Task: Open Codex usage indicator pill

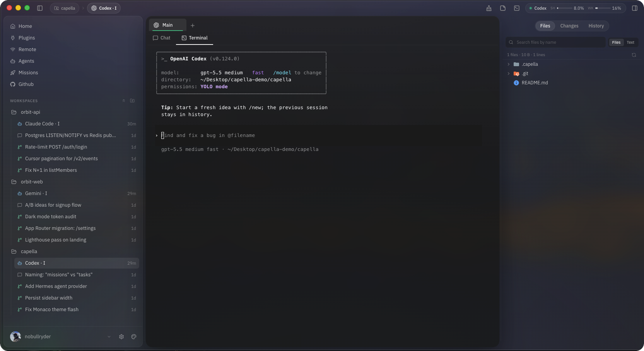Action: click(576, 8)
